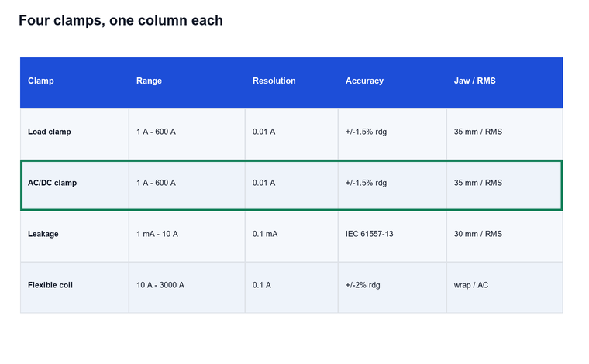Click "35 mm / RMS" in Load clamp row
Screen dimensions: 589x364
click(478, 132)
